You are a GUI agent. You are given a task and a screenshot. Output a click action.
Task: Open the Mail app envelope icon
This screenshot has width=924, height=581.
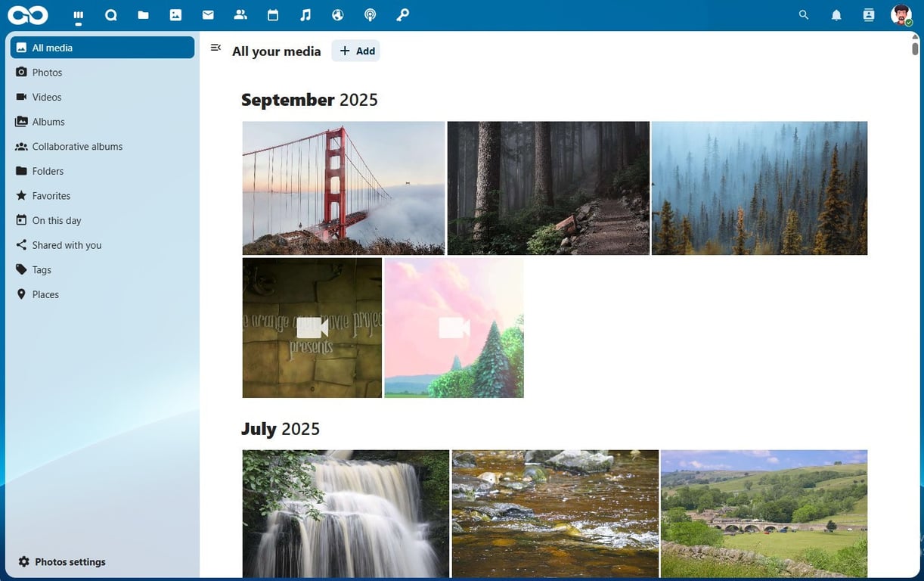tap(208, 15)
